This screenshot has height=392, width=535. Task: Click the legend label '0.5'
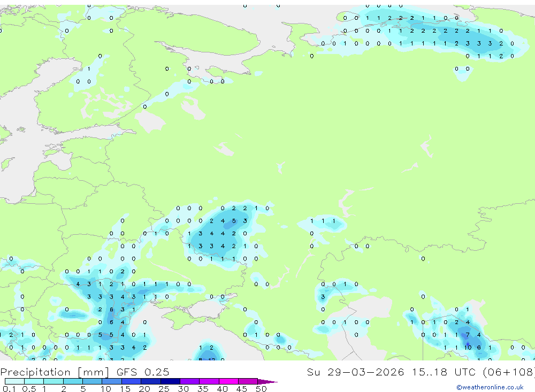29,389
